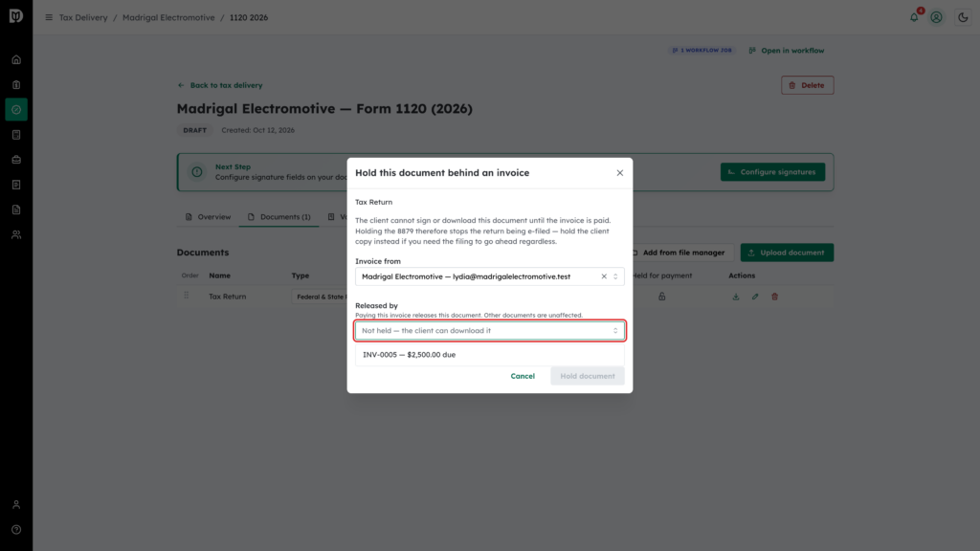980x551 pixels.
Task: Switch to the Overview tab
Action: pyautogui.click(x=208, y=217)
